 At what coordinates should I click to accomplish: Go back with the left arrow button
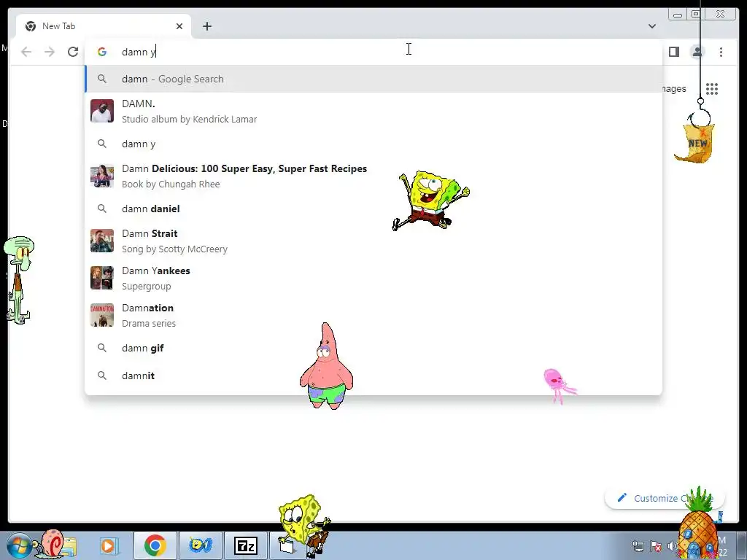pyautogui.click(x=26, y=52)
